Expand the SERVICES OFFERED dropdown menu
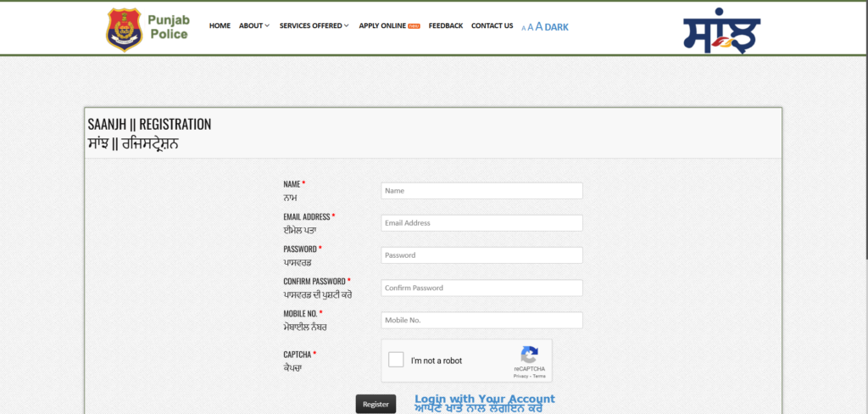The height and width of the screenshot is (414, 868). 314,25
